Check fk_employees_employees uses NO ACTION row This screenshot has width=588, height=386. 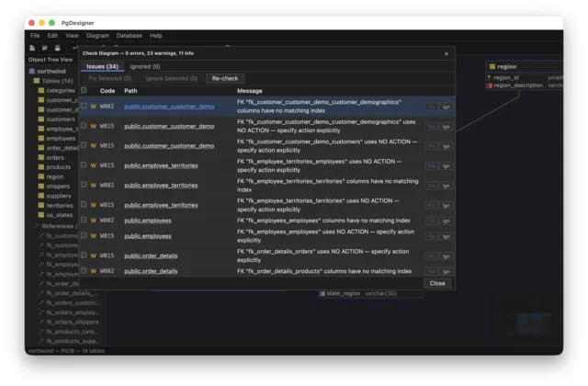pos(84,235)
